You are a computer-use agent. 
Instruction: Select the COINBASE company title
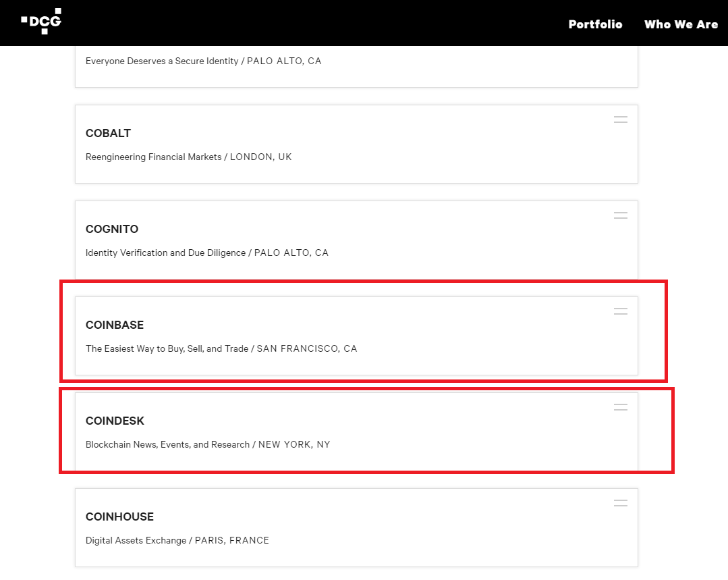[115, 325]
